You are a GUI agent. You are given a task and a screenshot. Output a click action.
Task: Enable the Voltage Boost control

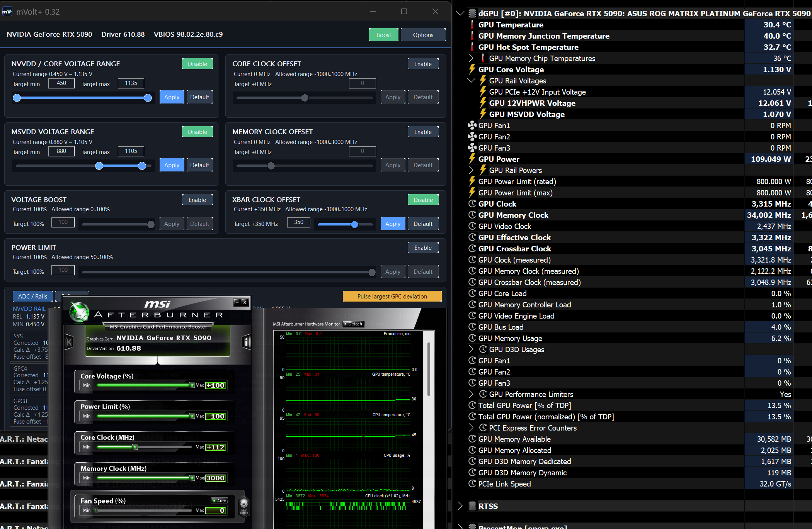[x=197, y=200]
